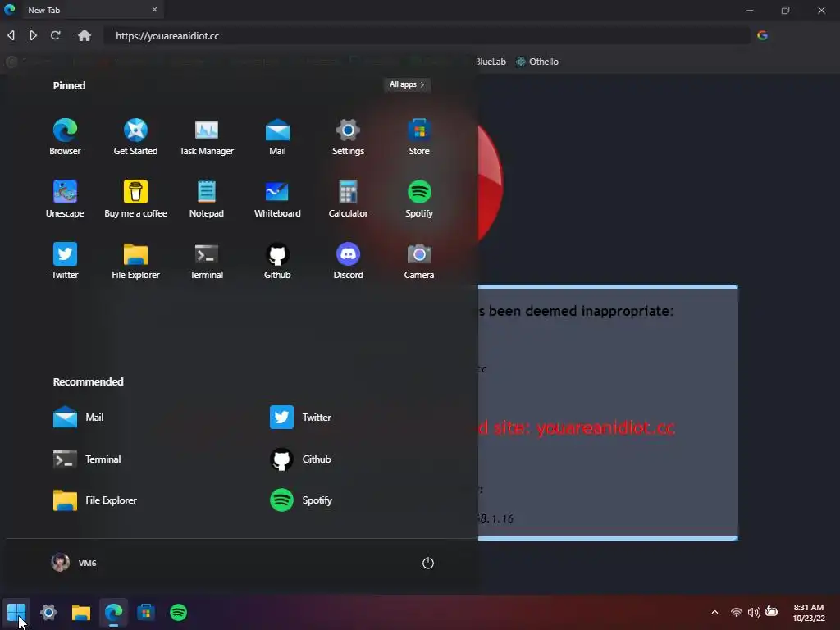Go back in the browser
Screen dimensions: 840x630
coord(11,35)
